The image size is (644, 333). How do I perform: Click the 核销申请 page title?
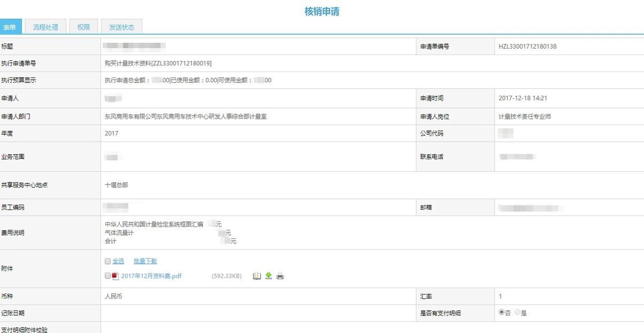click(322, 11)
